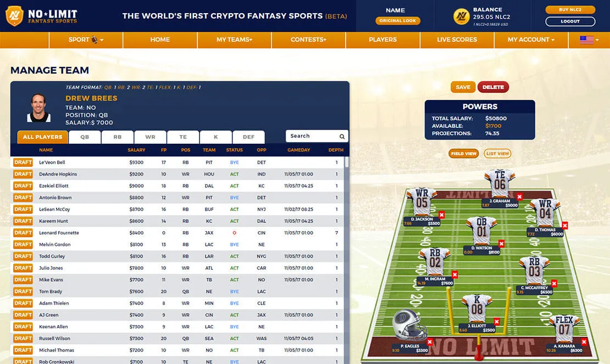Select the DEF position tab
This screenshot has width=610, height=364.
[248, 137]
